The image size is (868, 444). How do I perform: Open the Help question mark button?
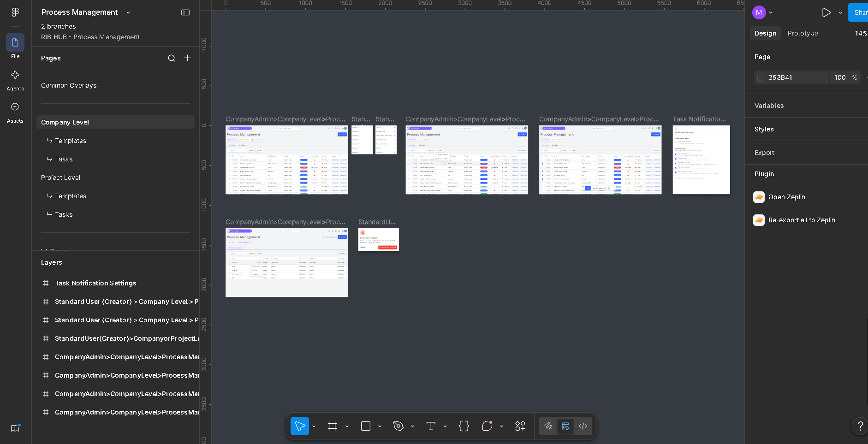coord(860,426)
